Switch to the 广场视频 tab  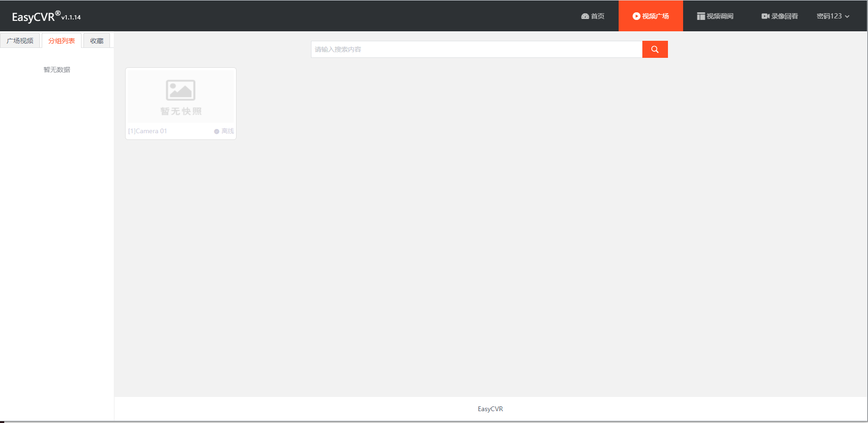(20, 41)
